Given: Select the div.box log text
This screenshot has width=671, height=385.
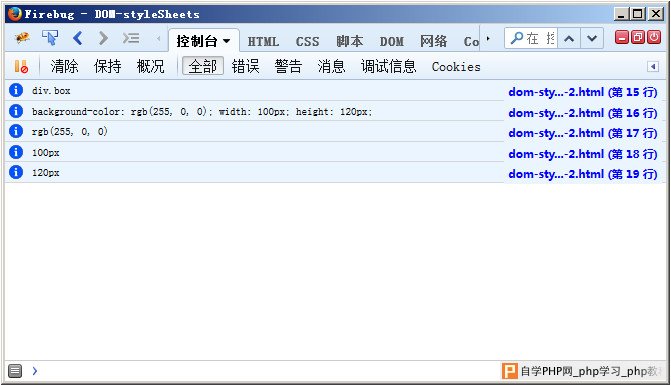Looking at the screenshot, I should [x=51, y=91].
